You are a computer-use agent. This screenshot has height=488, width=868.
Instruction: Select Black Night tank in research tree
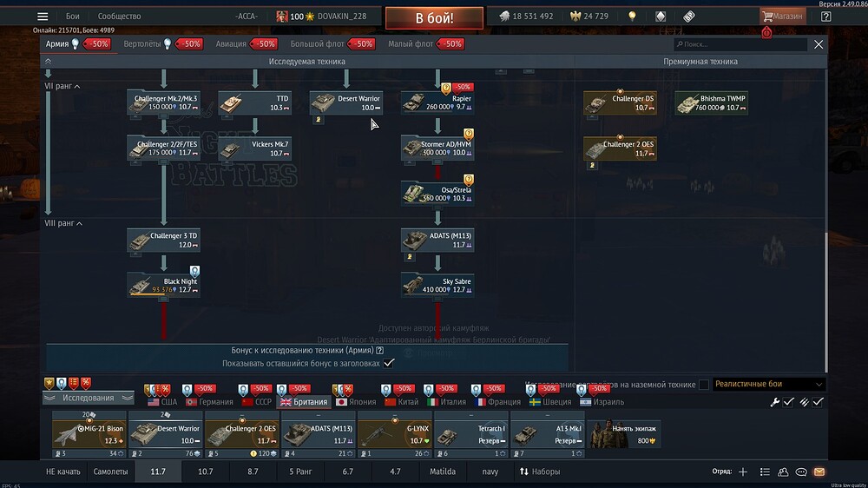click(163, 286)
